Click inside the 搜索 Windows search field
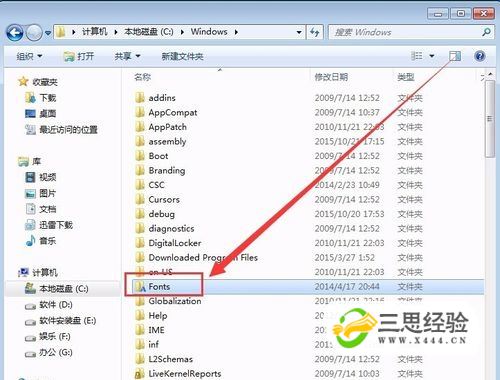The height and width of the screenshot is (380, 500). [406, 32]
